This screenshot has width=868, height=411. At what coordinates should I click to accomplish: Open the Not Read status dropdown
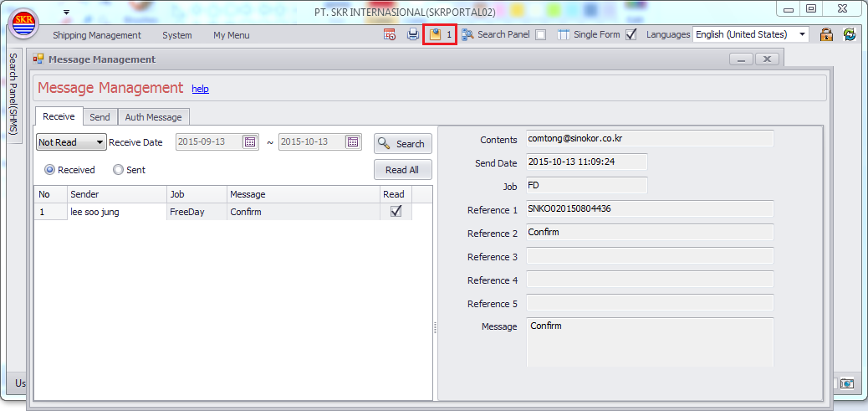point(71,142)
